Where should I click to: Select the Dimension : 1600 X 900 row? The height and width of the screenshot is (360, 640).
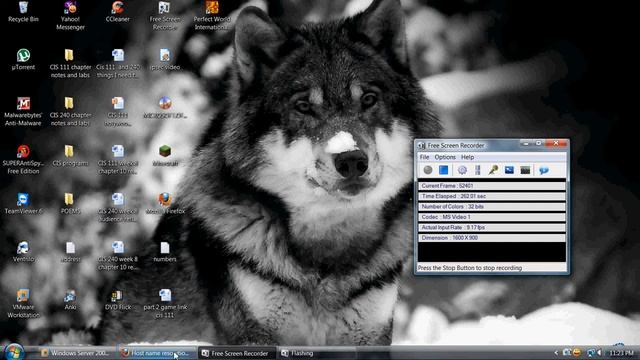point(492,238)
